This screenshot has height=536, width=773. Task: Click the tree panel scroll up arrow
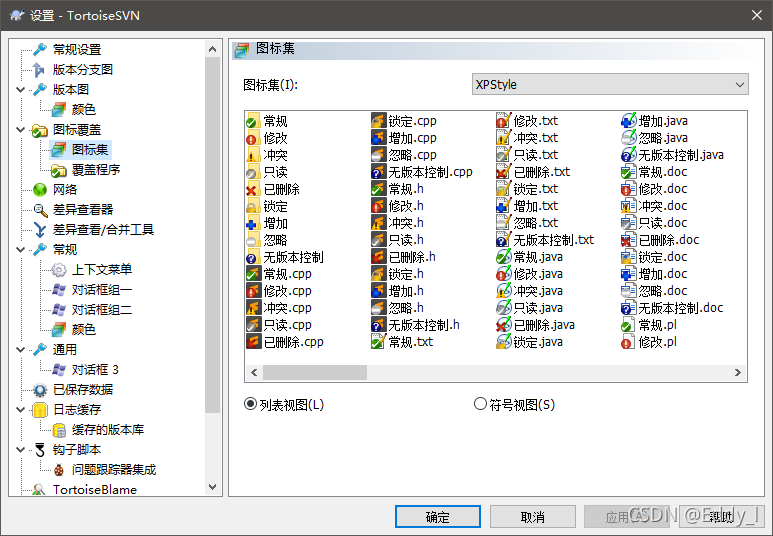pos(212,49)
